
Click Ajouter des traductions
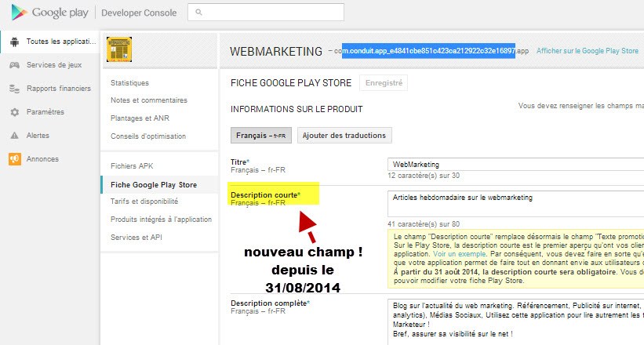(x=344, y=136)
